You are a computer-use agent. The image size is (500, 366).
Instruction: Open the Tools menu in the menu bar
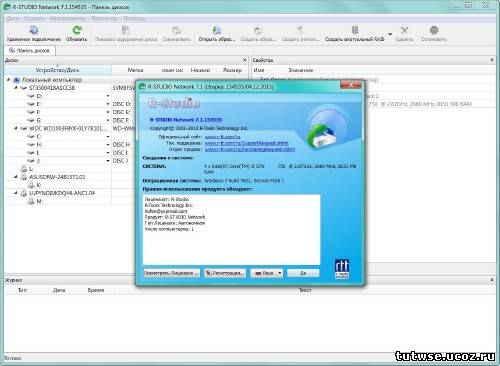(68, 18)
